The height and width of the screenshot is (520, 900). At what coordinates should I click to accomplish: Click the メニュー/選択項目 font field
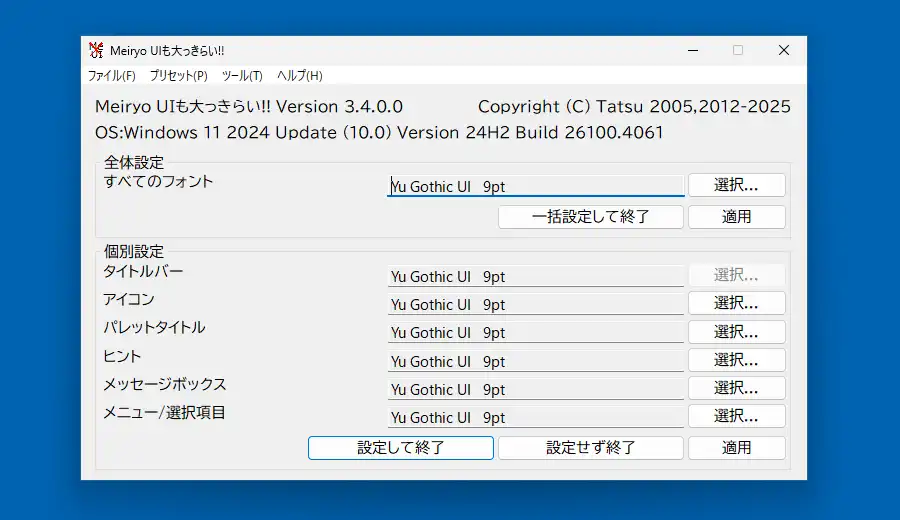coord(536,417)
